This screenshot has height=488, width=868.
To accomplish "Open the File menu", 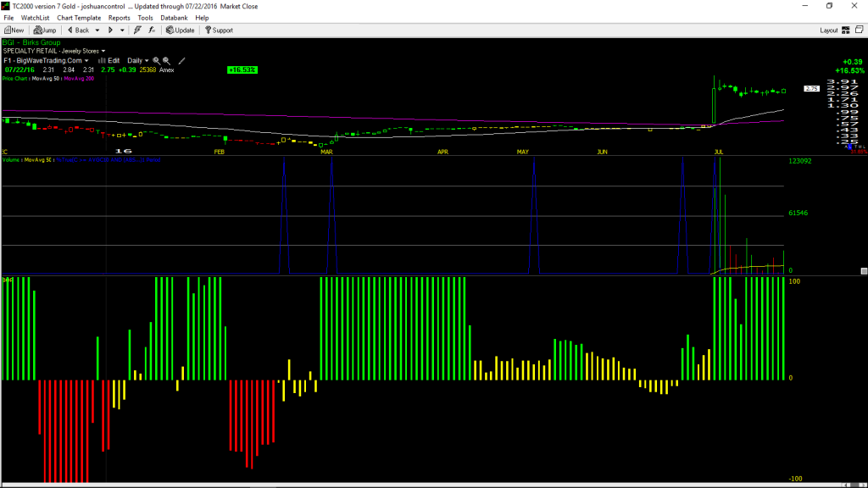I will point(8,18).
